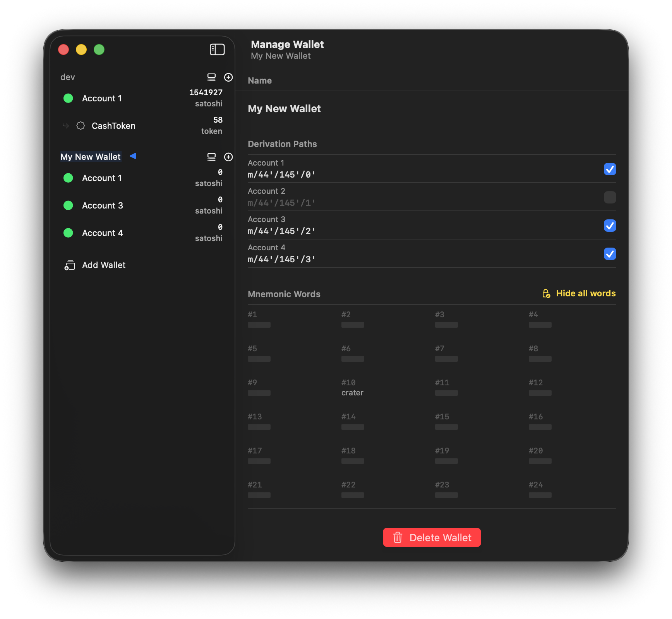672x619 pixels.
Task: Click the 58 token balance
Action: click(212, 126)
